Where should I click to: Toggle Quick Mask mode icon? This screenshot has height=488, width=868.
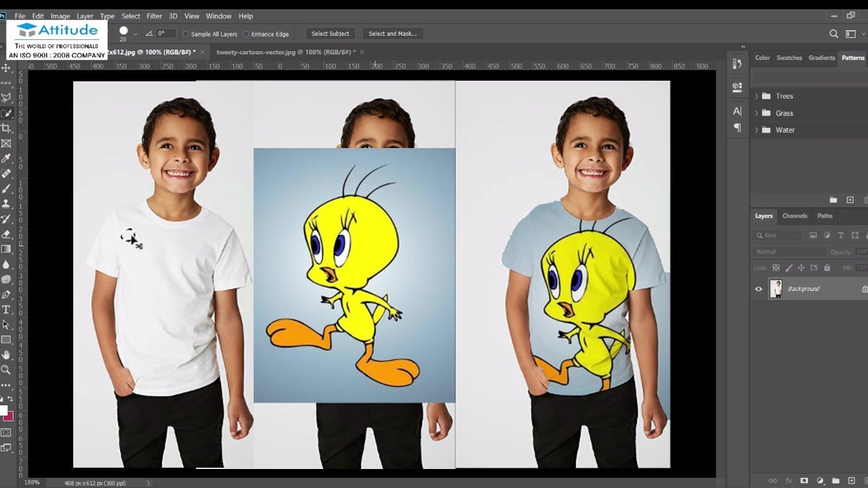click(6, 432)
